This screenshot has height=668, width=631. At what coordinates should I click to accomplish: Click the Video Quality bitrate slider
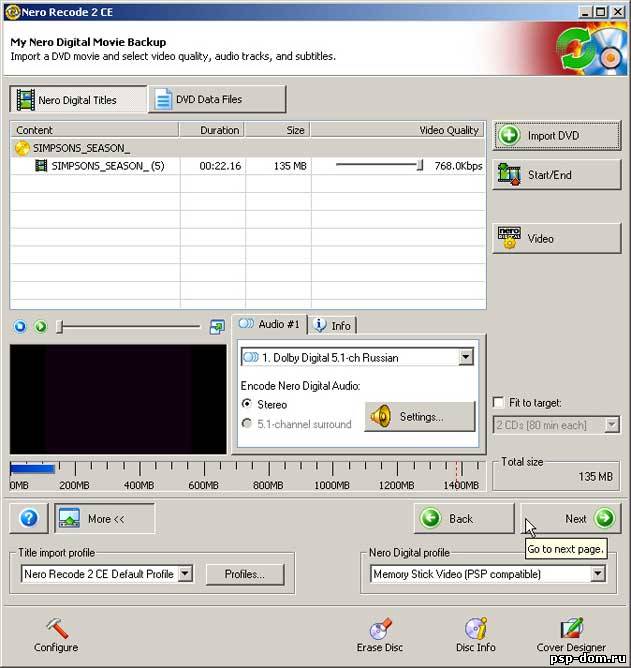click(x=420, y=166)
